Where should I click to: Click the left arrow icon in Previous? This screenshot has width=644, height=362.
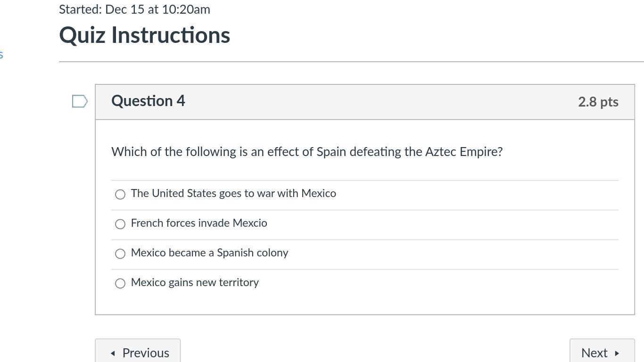point(113,353)
